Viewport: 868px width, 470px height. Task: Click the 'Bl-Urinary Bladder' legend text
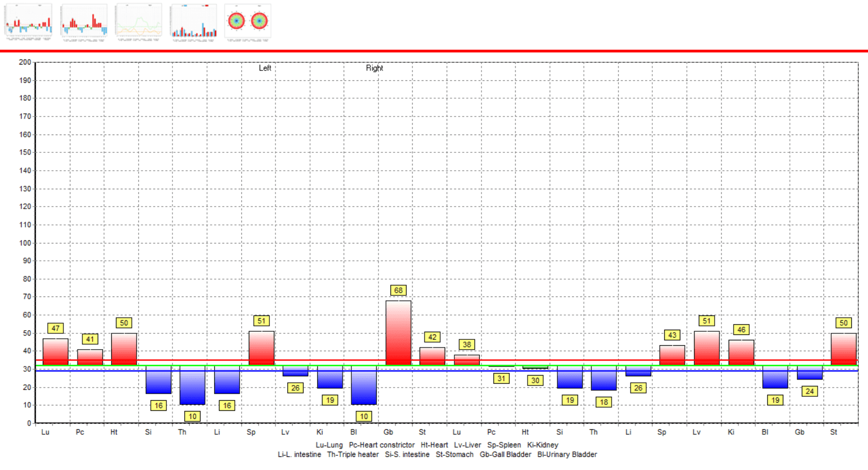(x=567, y=455)
